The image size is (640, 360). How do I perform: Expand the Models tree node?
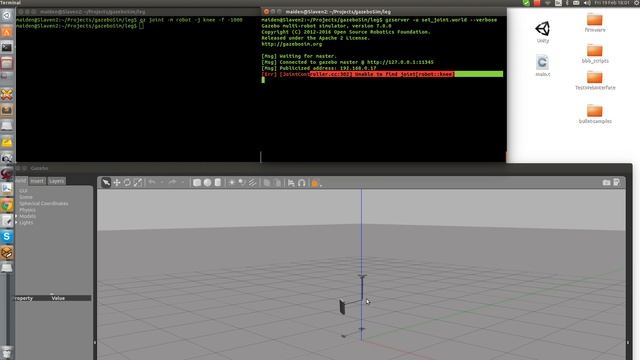point(16,216)
